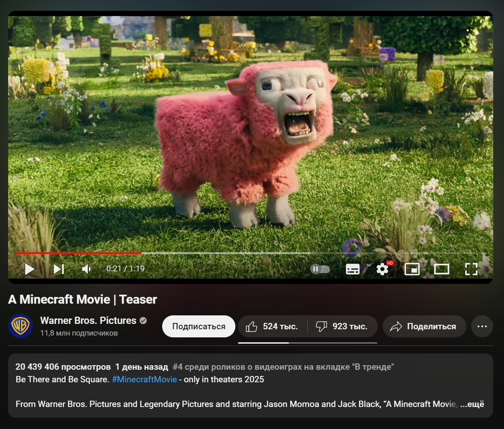
Task: Switch to theater mode view
Action: (442, 269)
